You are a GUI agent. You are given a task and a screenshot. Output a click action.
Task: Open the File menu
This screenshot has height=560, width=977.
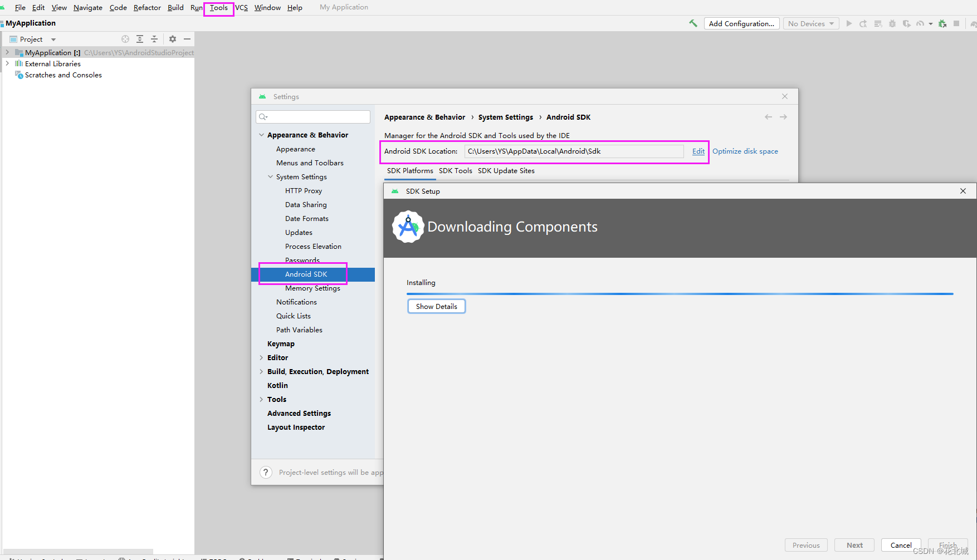(x=20, y=7)
